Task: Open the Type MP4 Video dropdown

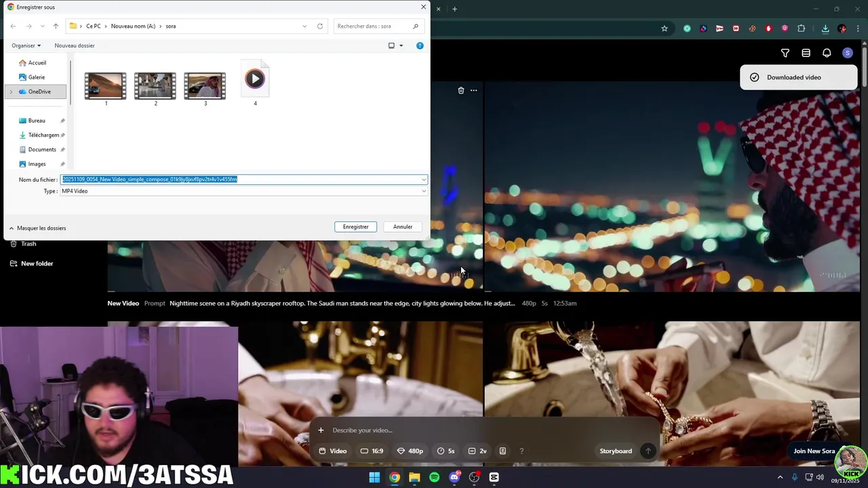Action: tap(244, 191)
